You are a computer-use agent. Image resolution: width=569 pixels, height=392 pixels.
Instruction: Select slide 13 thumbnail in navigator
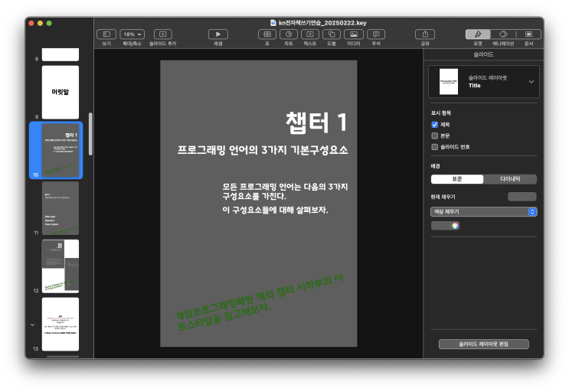click(60, 324)
